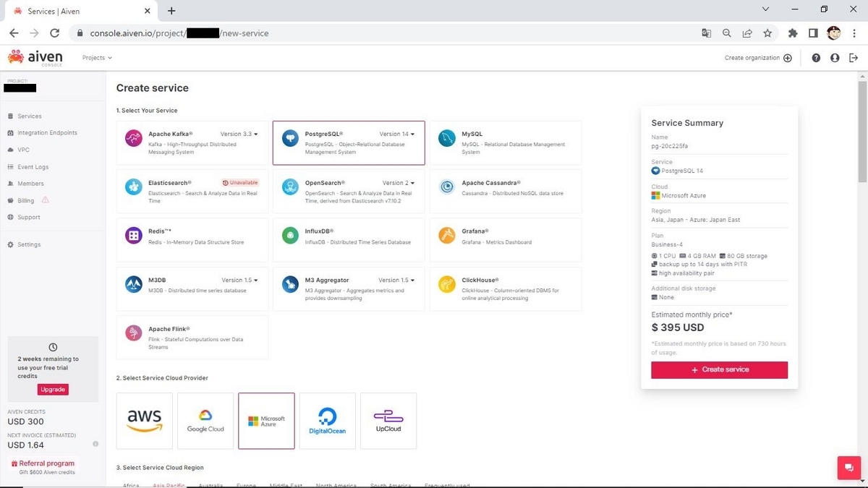Open a new browser tab
Screen dimensions: 868x488
171,11
